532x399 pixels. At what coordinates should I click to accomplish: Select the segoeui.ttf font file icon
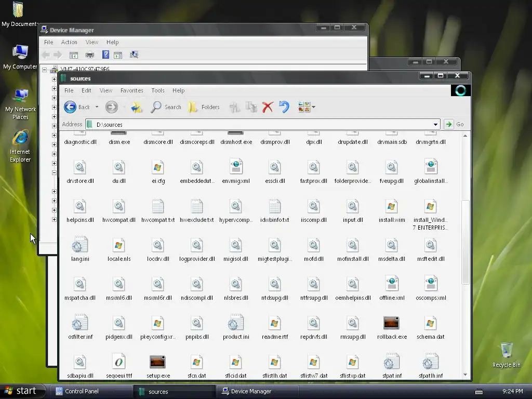[119, 362]
